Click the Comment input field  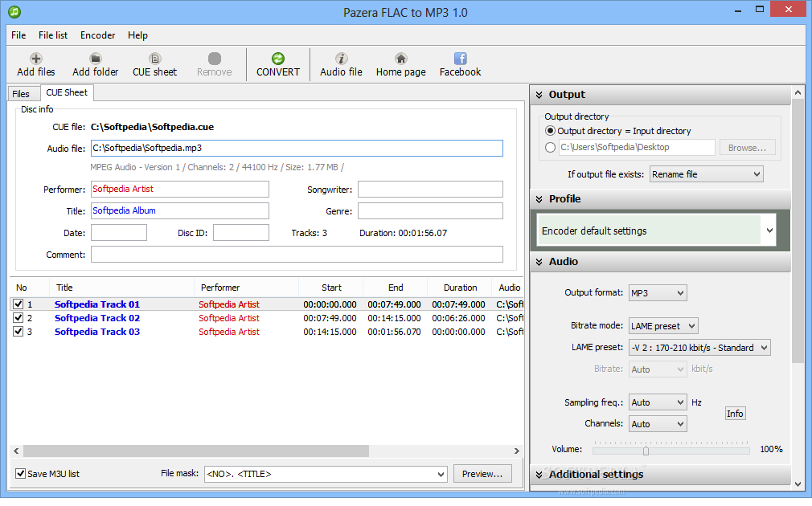(x=297, y=255)
